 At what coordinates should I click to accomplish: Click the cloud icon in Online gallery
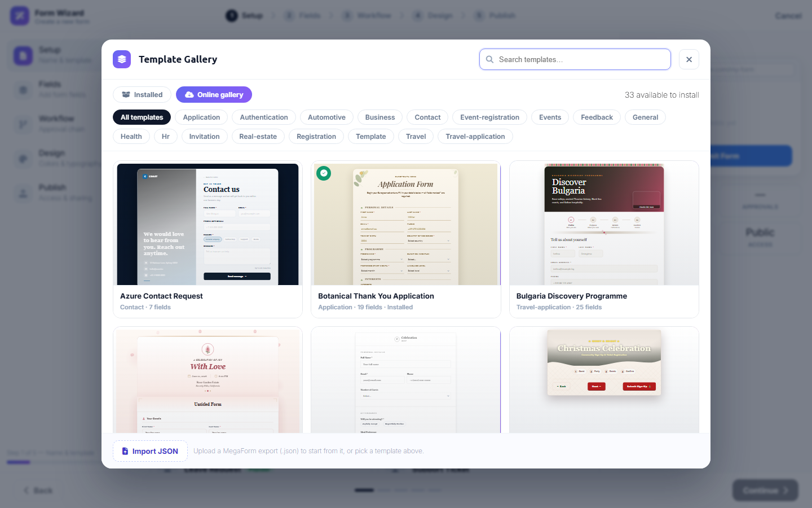click(189, 95)
